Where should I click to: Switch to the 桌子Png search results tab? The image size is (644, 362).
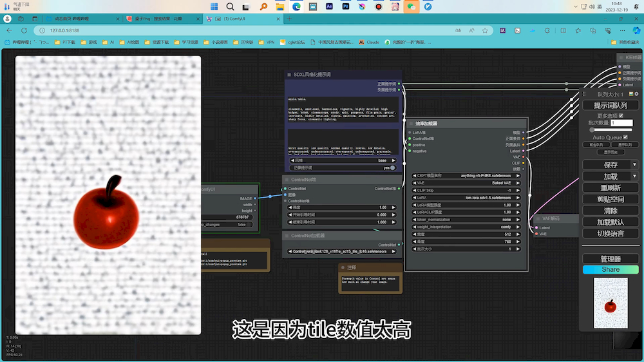click(x=161, y=19)
